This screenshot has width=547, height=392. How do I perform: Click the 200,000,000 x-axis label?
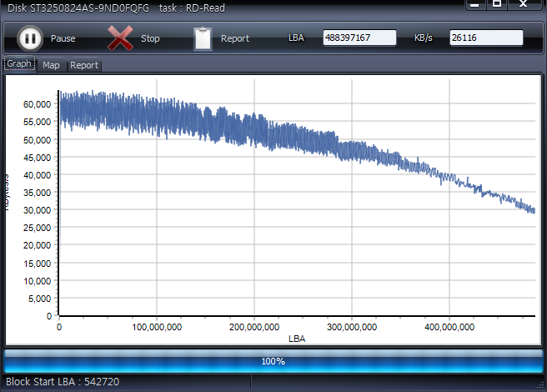[x=254, y=327]
